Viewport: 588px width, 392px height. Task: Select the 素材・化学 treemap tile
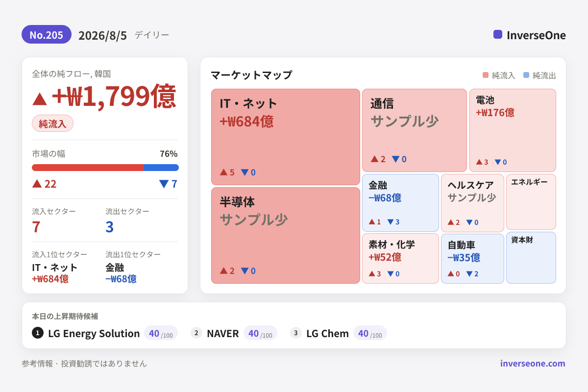[400, 258]
